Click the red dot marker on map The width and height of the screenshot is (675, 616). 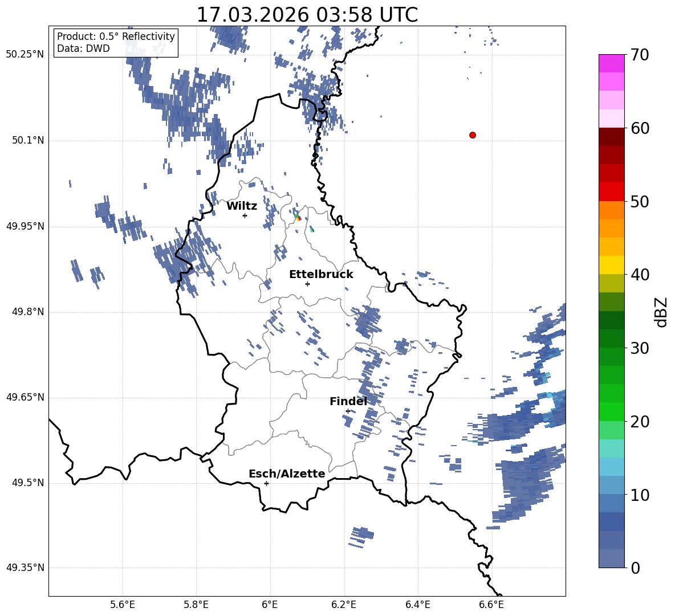473,135
